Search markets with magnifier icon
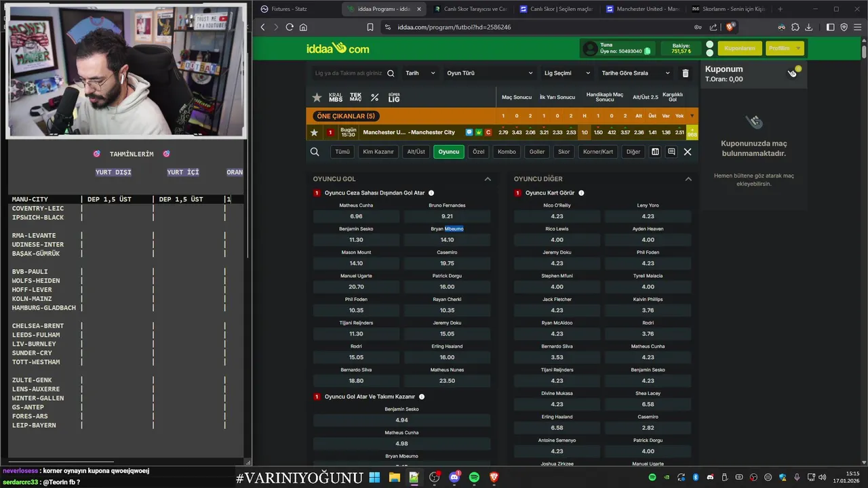 [315, 152]
